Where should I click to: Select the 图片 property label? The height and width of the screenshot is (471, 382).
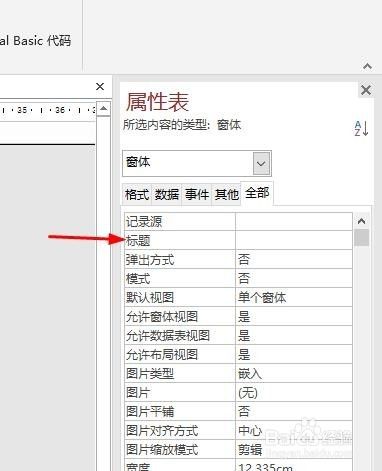pyautogui.click(x=180, y=392)
